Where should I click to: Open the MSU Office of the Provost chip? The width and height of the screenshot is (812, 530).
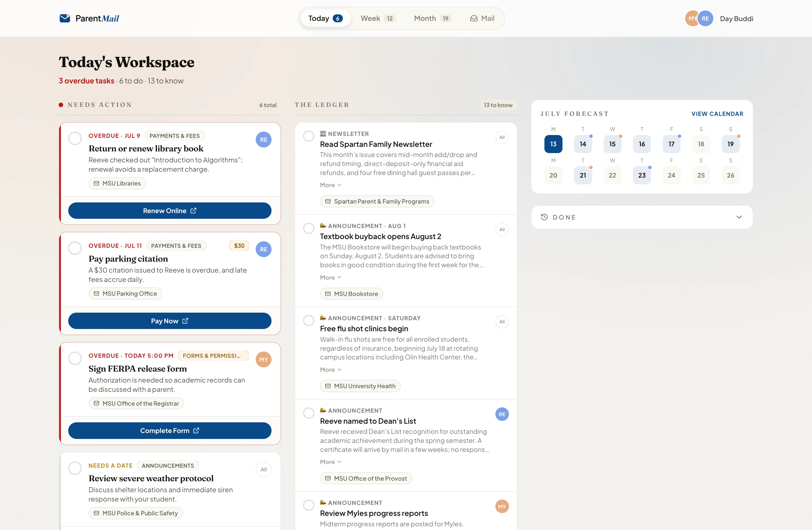366,478
